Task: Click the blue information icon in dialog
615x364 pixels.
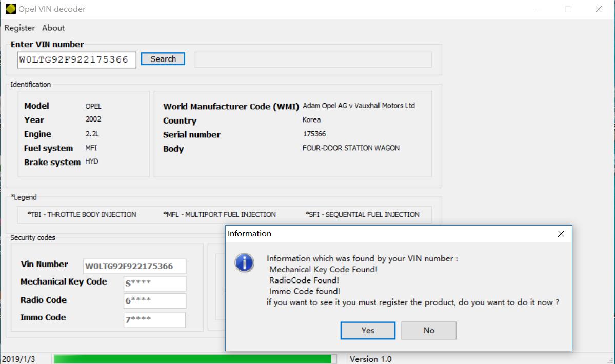Action: click(244, 262)
